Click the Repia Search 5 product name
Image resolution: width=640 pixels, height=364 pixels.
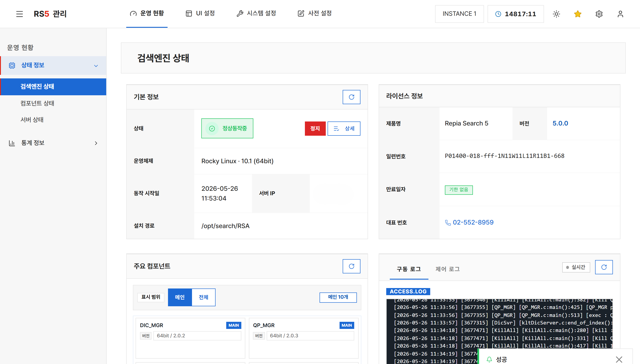point(466,123)
